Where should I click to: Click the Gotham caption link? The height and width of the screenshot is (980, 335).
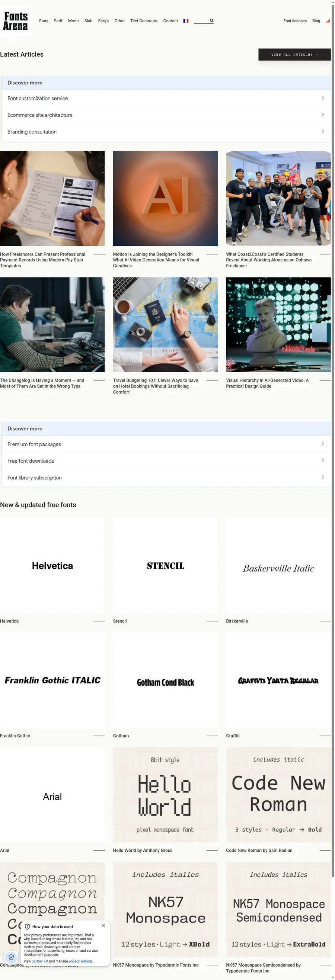coord(121,736)
